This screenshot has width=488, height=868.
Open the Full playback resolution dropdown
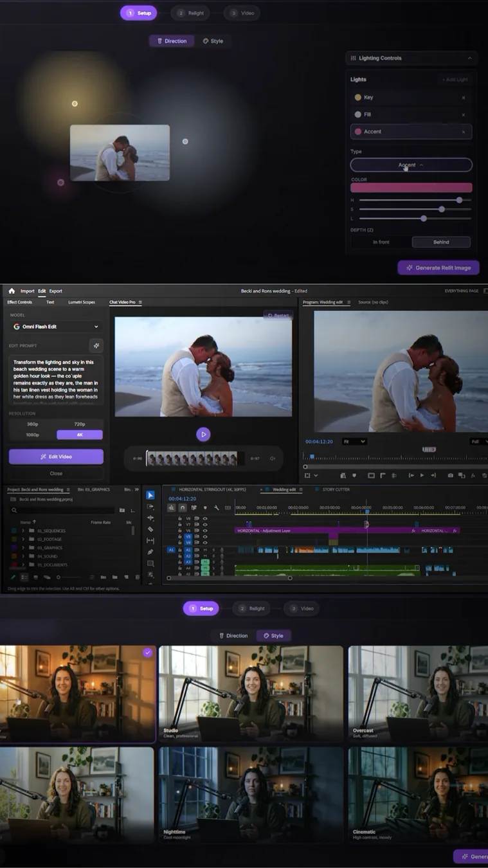tap(479, 442)
